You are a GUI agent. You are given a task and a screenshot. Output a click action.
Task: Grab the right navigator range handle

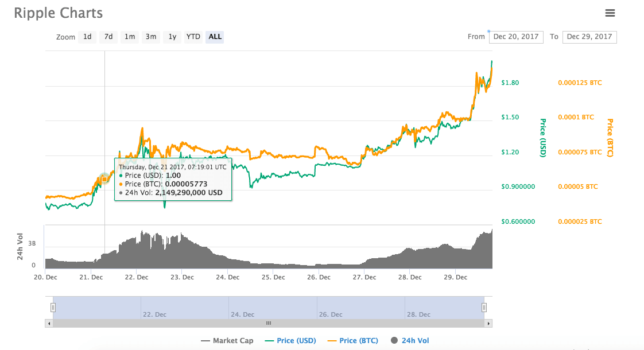click(x=484, y=308)
